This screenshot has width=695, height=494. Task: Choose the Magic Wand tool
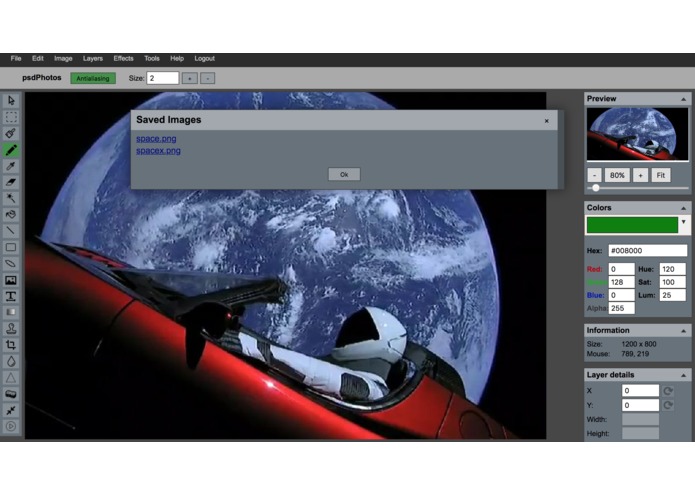click(11, 198)
